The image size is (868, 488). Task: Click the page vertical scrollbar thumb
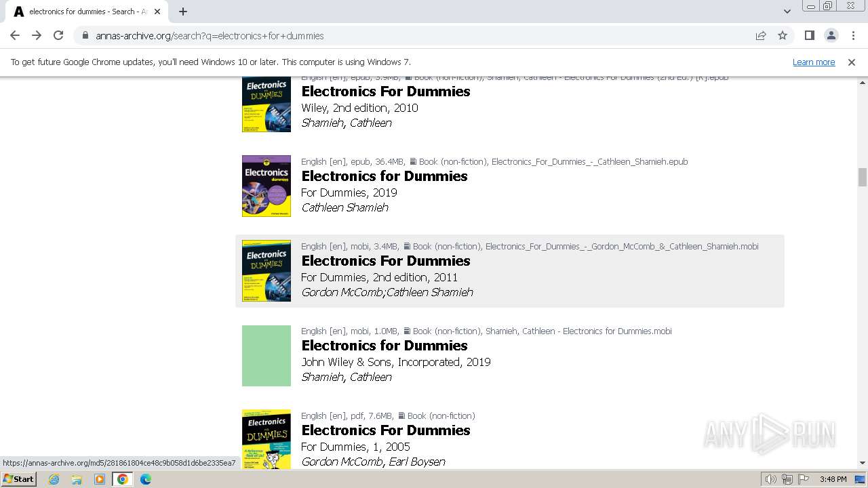[862, 177]
